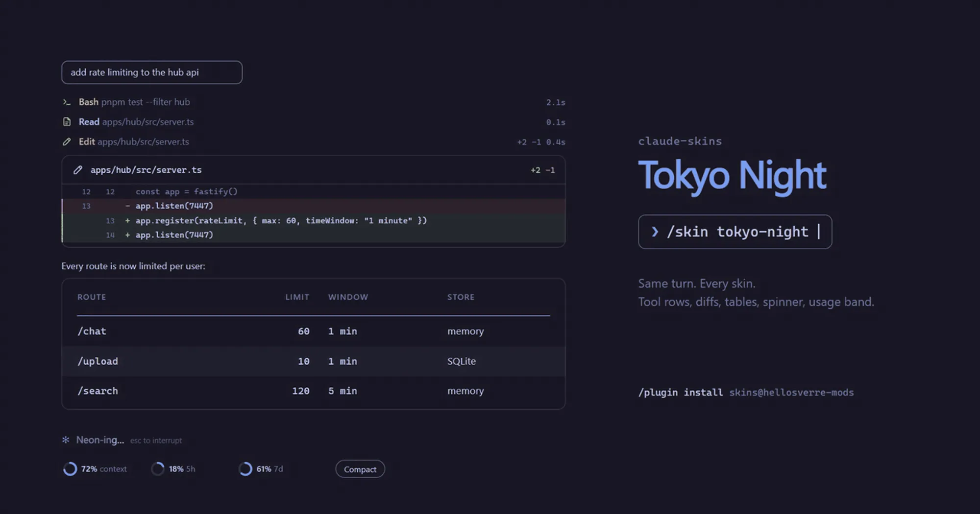Click pencil icon in diff header
Screen dimensions: 980x514
[77, 170]
